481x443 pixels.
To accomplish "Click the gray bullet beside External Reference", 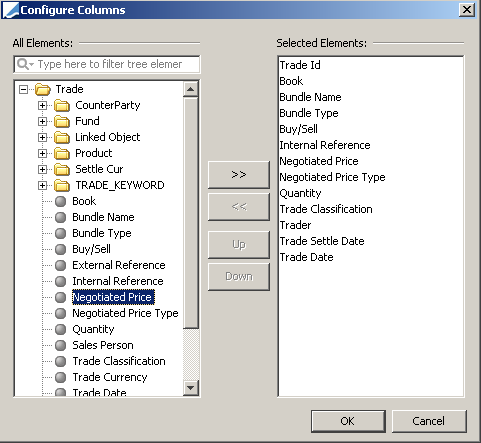I will pos(60,266).
